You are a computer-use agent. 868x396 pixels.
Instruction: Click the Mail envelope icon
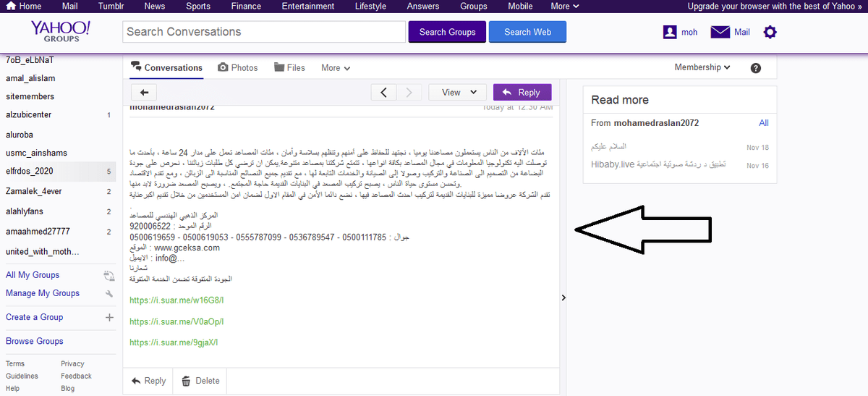pos(720,32)
